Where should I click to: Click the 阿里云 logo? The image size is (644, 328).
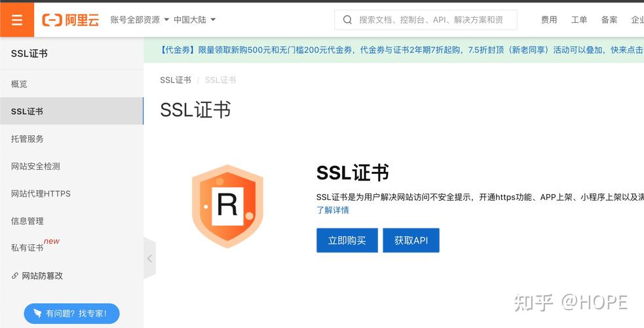tap(71, 20)
